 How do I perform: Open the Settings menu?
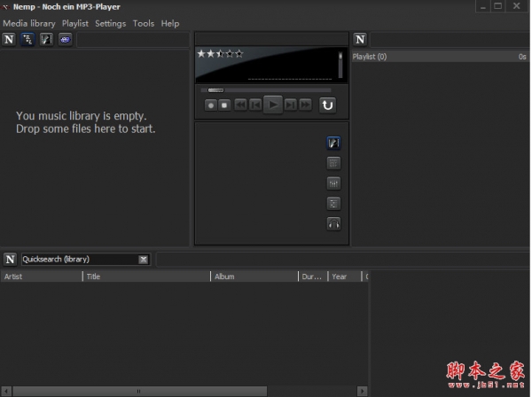pyautogui.click(x=110, y=23)
